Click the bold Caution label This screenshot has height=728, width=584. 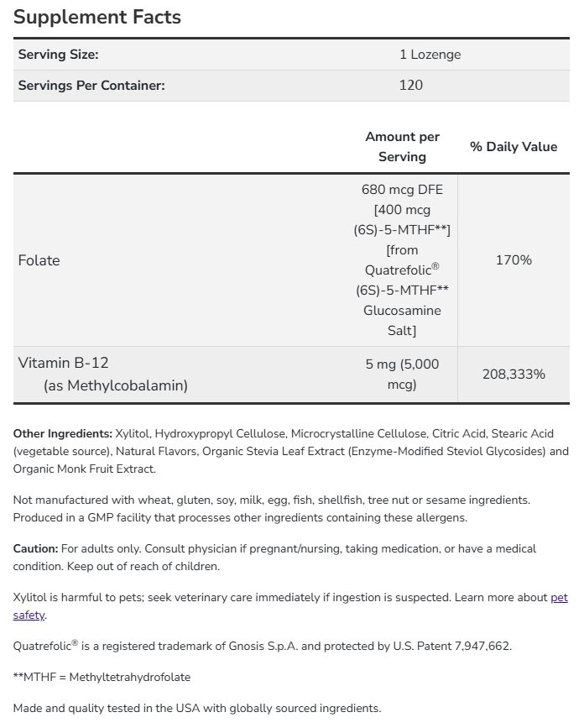pos(35,548)
